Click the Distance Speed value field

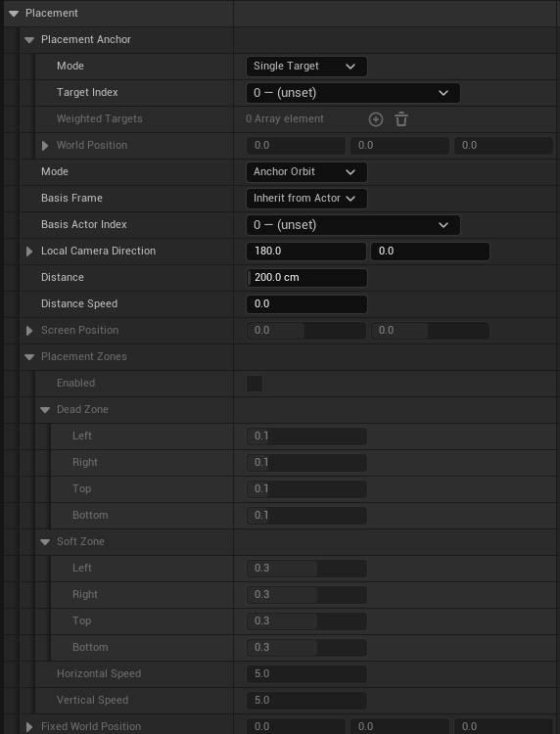click(306, 303)
